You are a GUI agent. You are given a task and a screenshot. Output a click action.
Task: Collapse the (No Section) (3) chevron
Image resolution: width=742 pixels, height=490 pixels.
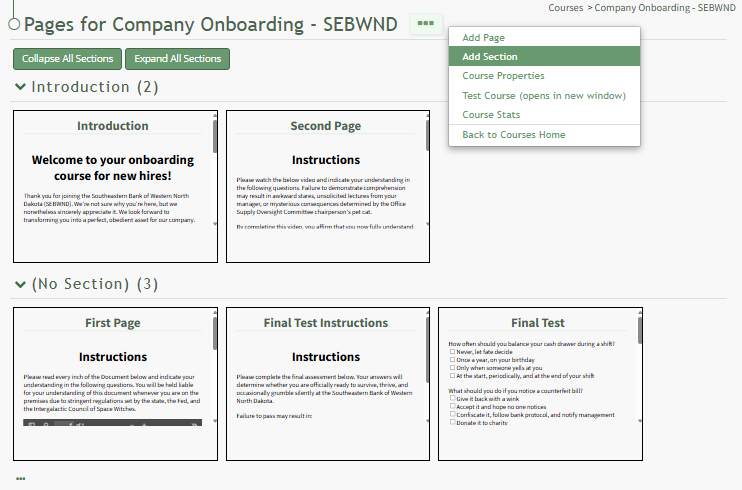20,284
